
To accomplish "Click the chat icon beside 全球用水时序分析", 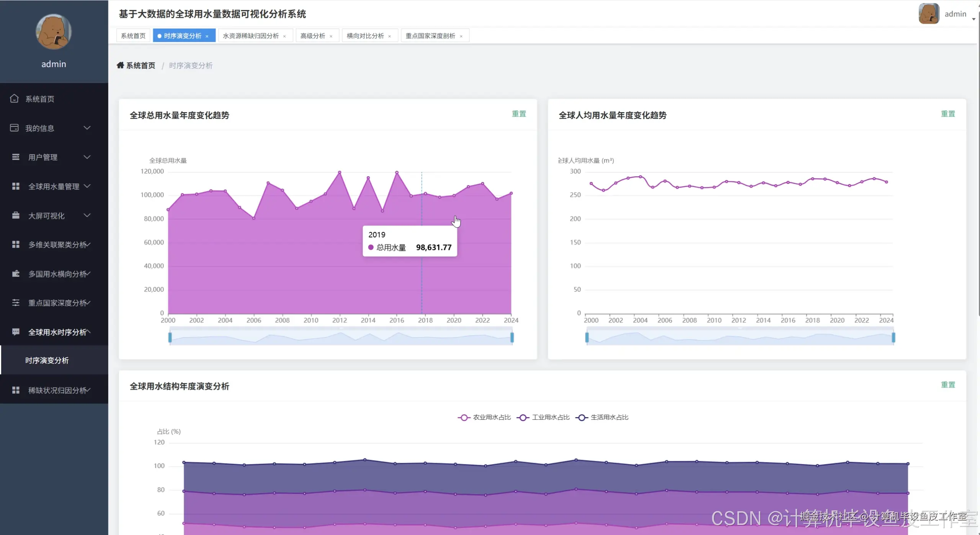I will (x=16, y=332).
